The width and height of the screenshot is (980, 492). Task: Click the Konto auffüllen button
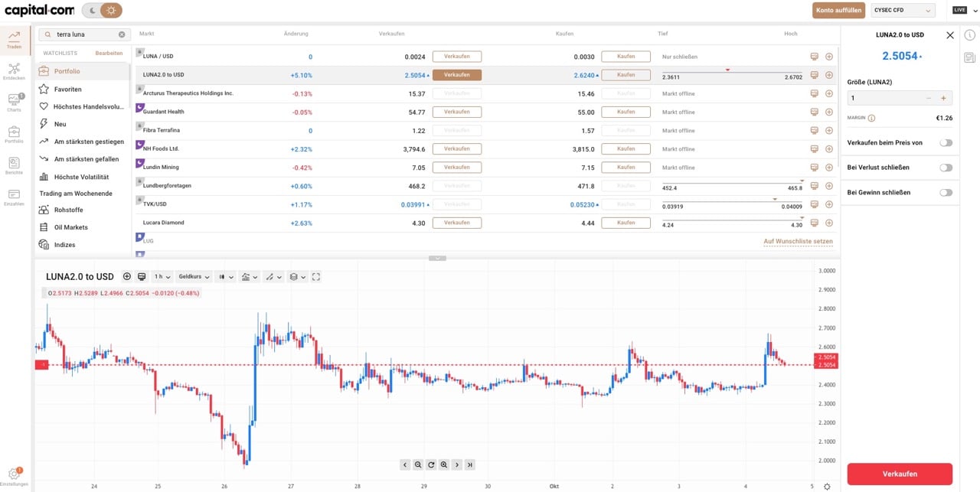pos(839,10)
